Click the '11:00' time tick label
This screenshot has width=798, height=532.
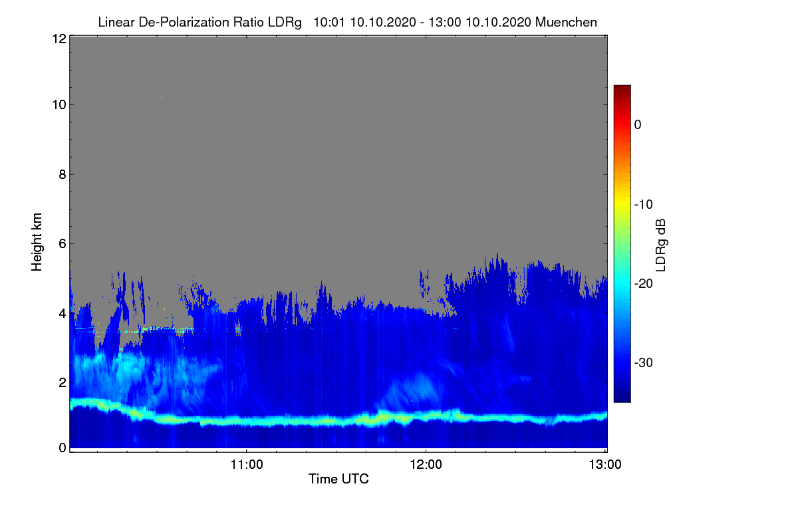point(247,465)
